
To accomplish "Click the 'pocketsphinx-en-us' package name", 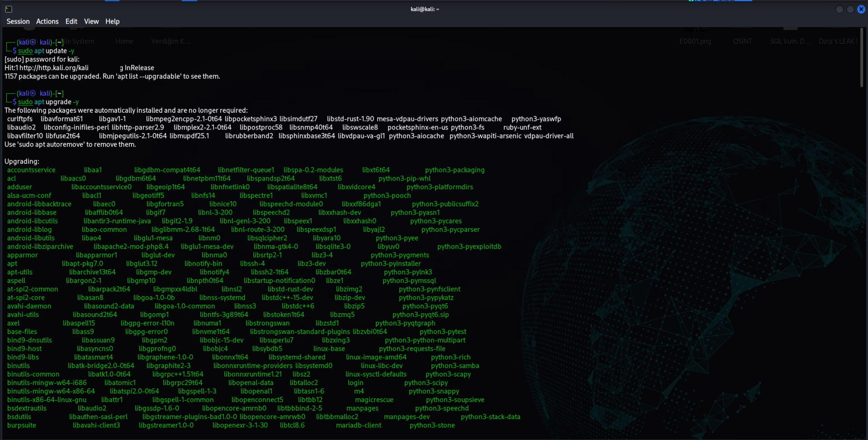I will (x=418, y=127).
